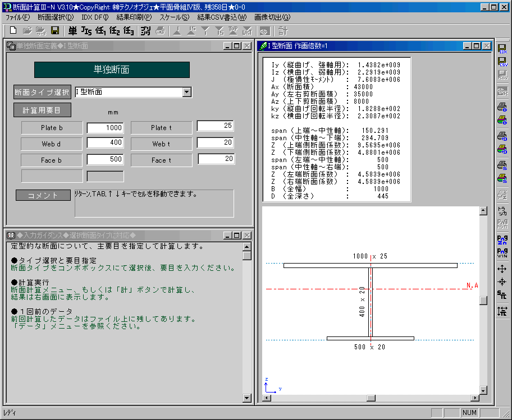This screenshot has width=512, height=420.
Task: Click the New file icon in toolbar
Action: point(13,30)
